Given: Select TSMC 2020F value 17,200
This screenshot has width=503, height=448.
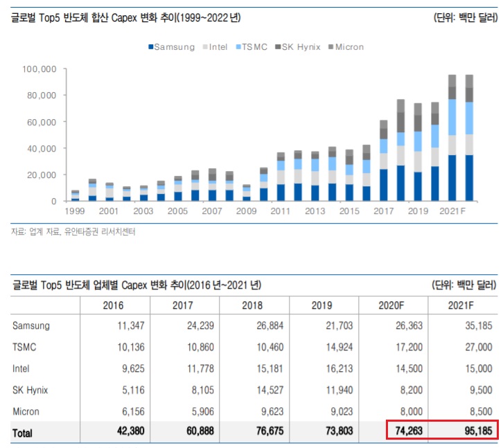Looking at the screenshot, I should [409, 347].
